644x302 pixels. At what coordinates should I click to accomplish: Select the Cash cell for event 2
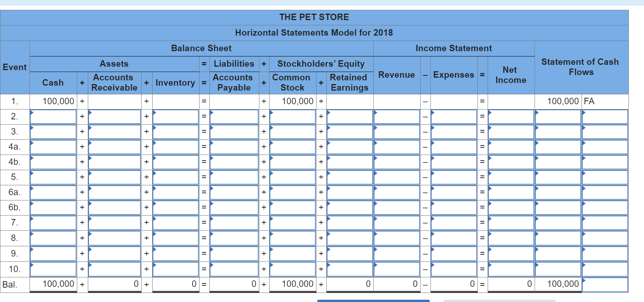click(x=53, y=117)
